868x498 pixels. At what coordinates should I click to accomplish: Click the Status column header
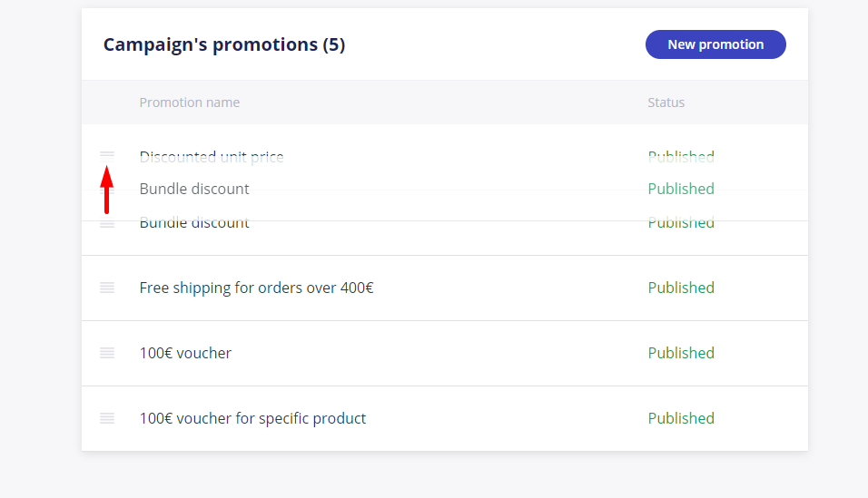pos(666,103)
